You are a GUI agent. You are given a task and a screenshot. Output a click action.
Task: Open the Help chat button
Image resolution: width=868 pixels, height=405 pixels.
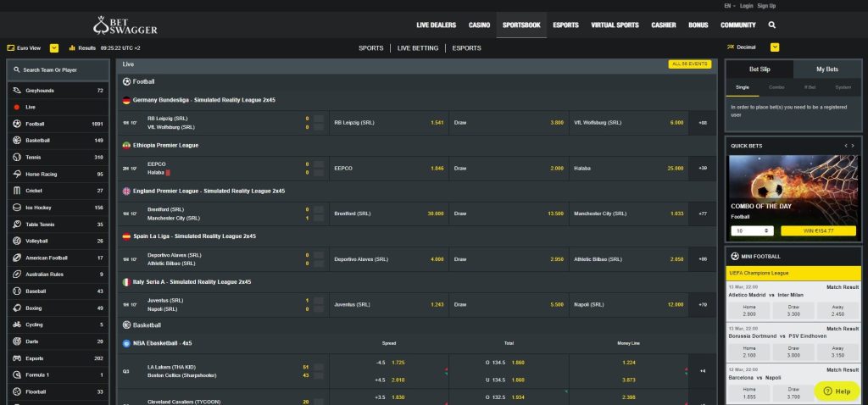(837, 391)
